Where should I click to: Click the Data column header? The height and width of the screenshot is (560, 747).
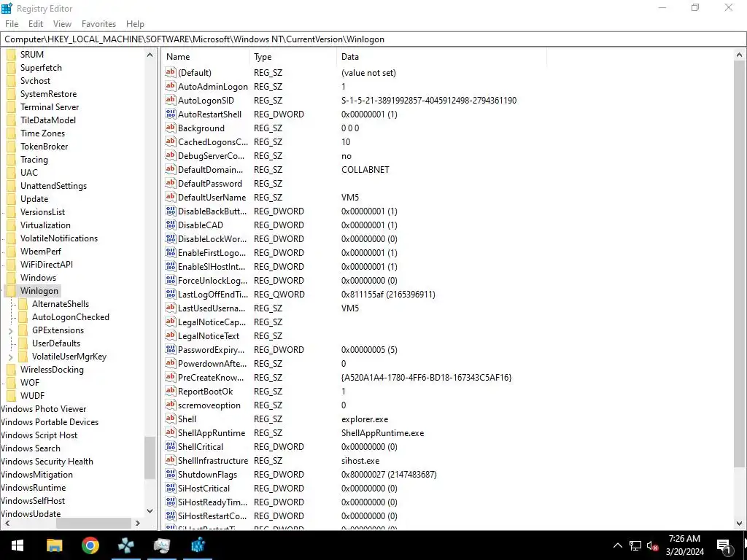441,57
